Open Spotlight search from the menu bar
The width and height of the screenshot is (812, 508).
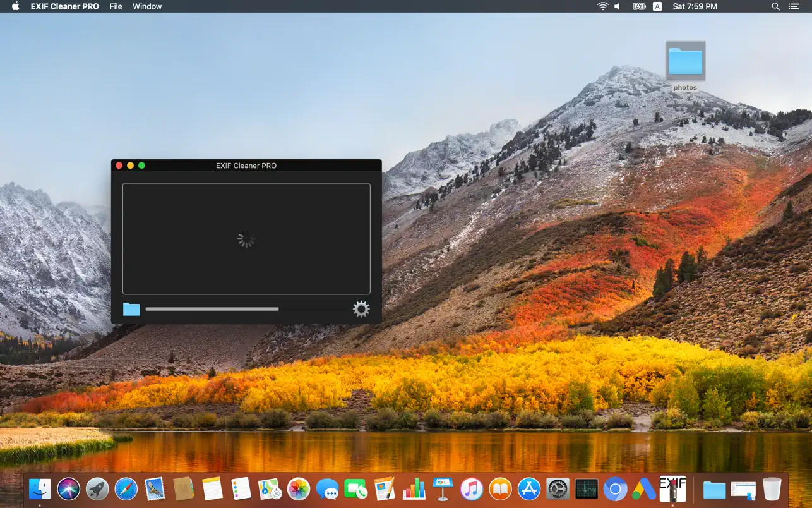775,6
